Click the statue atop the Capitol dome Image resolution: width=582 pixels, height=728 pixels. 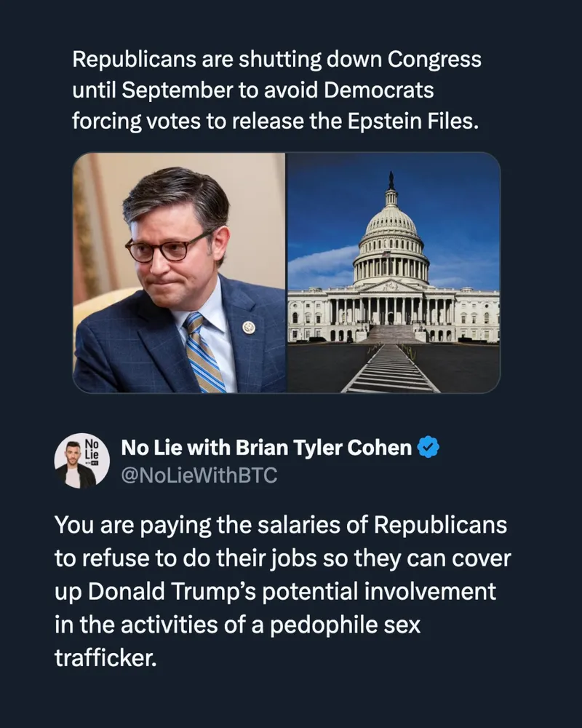click(391, 181)
